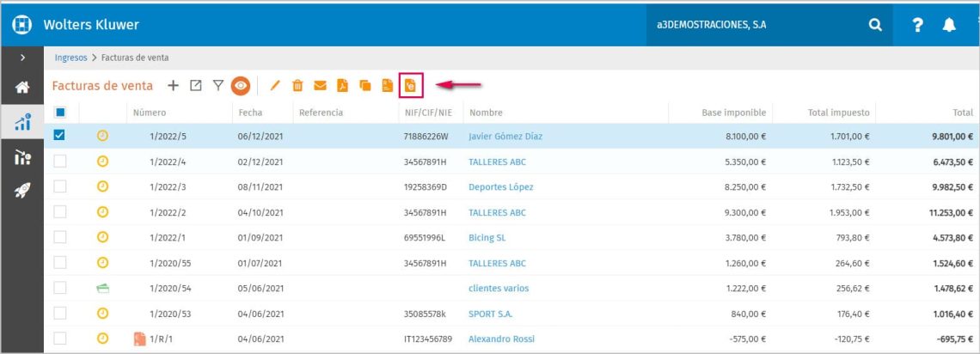
Task: Toggle the orange eye view button
Action: 241,86
